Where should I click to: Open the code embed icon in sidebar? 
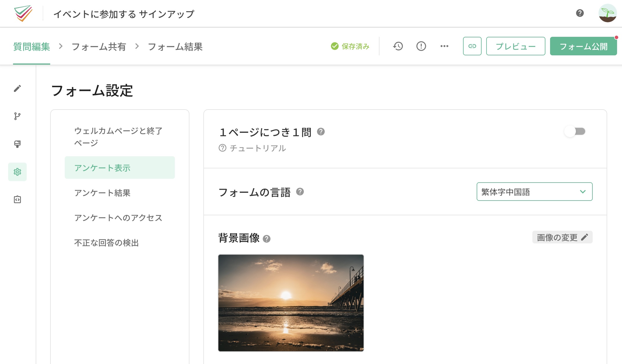(x=17, y=200)
